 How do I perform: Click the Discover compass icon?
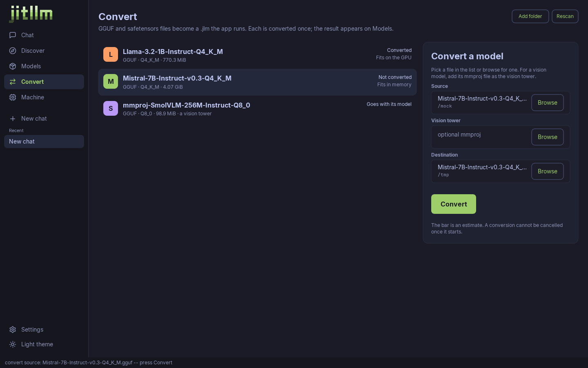pyautogui.click(x=13, y=51)
